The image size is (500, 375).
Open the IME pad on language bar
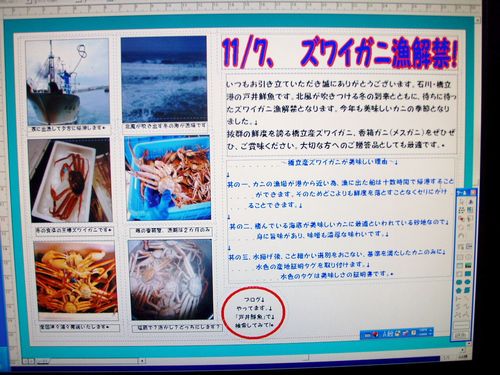pyautogui.click(x=397, y=334)
